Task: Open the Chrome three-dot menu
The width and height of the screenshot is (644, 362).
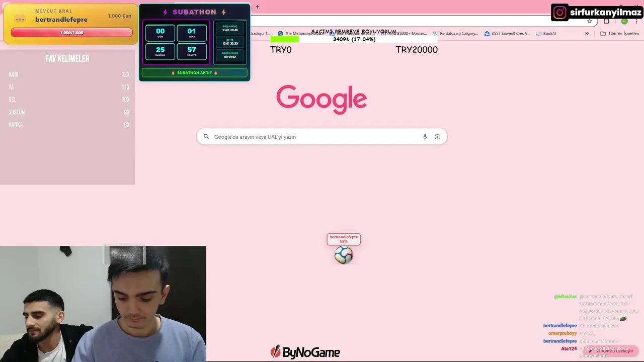Action: click(x=637, y=21)
